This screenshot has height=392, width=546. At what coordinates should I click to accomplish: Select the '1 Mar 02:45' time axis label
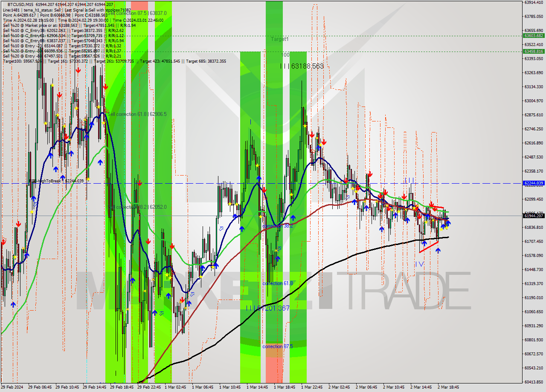pyautogui.click(x=175, y=387)
